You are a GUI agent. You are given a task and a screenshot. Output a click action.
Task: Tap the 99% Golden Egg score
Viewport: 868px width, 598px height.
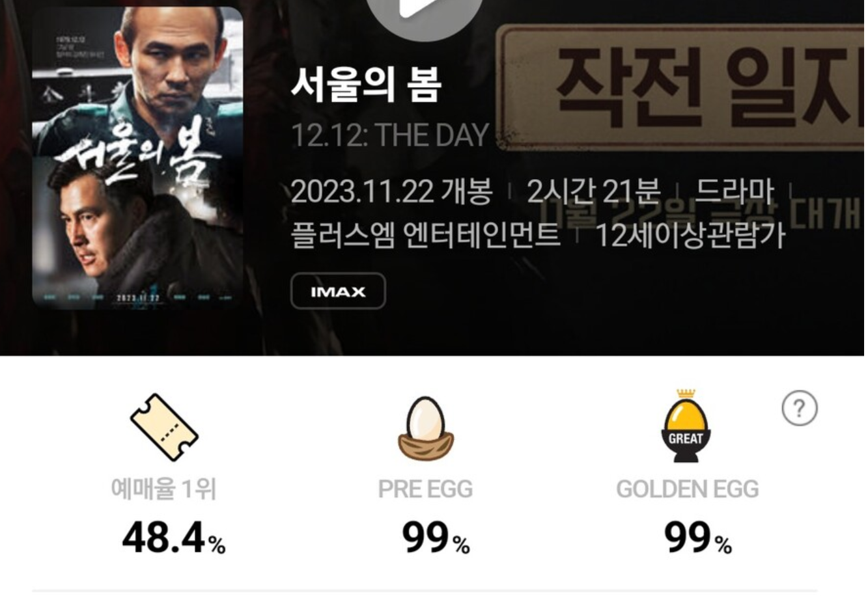[698, 538]
